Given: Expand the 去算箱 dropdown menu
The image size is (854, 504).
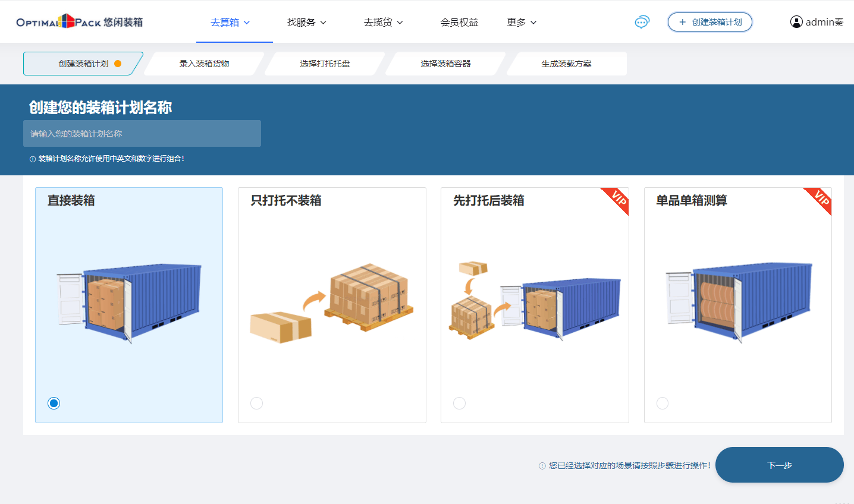Looking at the screenshot, I should pyautogui.click(x=230, y=21).
